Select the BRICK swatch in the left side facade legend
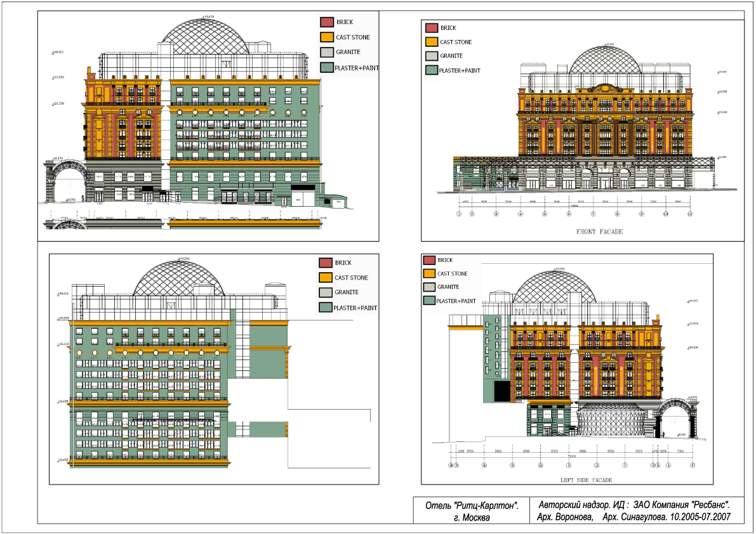Image resolution: width=756 pixels, height=534 pixels. pyautogui.click(x=430, y=260)
